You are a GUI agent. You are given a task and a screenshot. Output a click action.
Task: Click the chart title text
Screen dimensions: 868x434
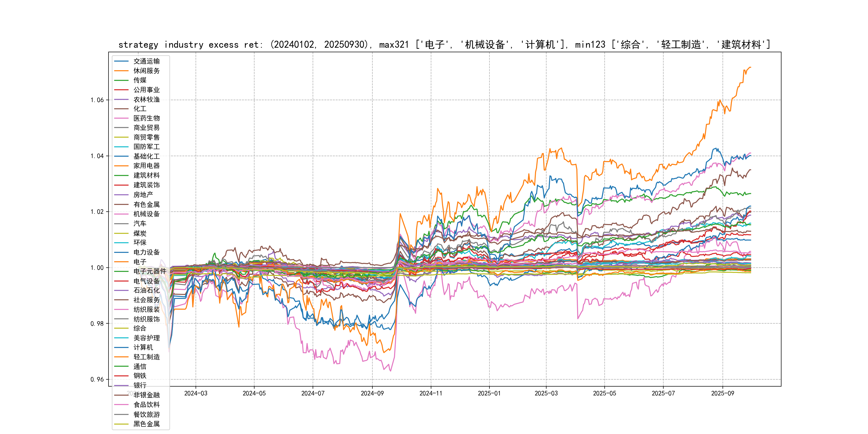(x=444, y=45)
